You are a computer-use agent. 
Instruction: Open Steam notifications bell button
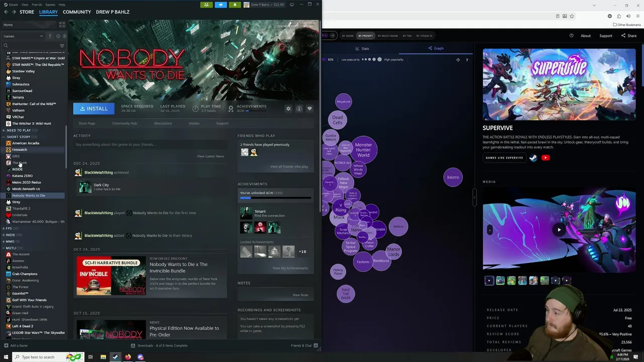pyautogui.click(x=234, y=5)
